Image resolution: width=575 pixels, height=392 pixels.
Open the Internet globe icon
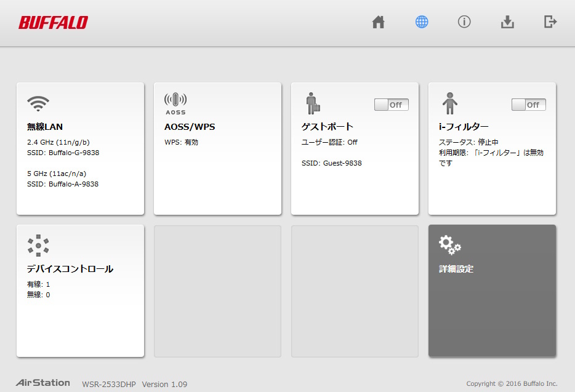[422, 22]
